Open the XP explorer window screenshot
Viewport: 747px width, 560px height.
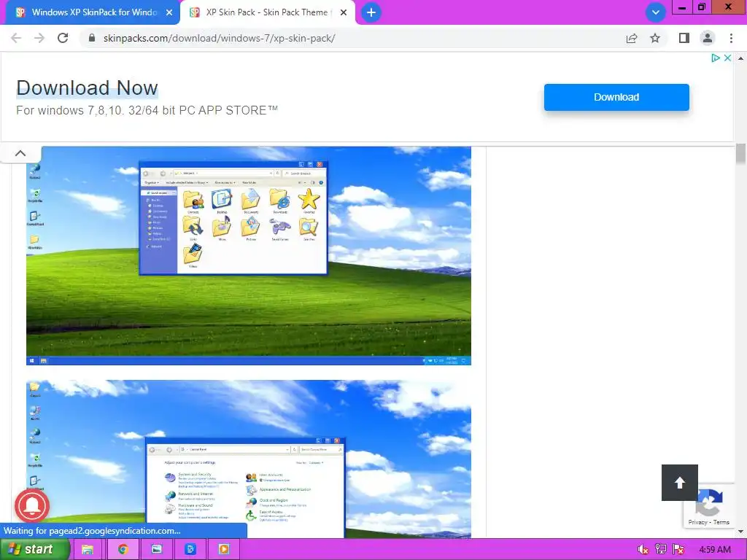[249, 256]
